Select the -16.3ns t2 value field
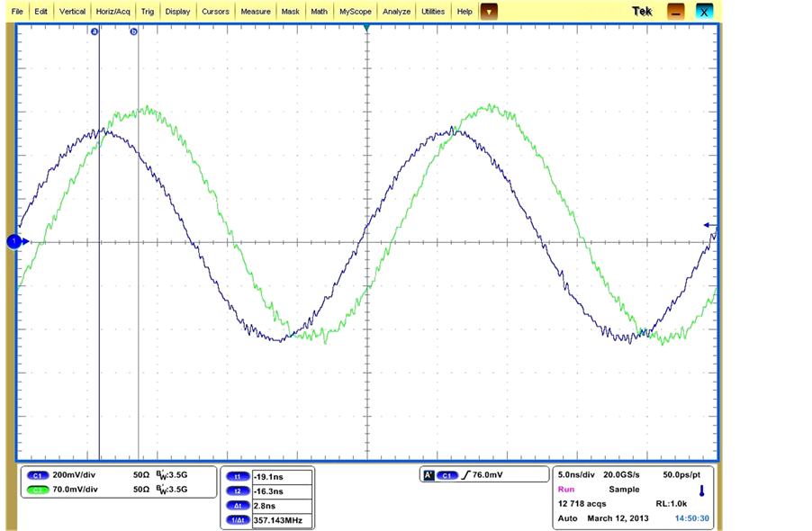Viewport: 812px width, 531px height. pyautogui.click(x=283, y=491)
